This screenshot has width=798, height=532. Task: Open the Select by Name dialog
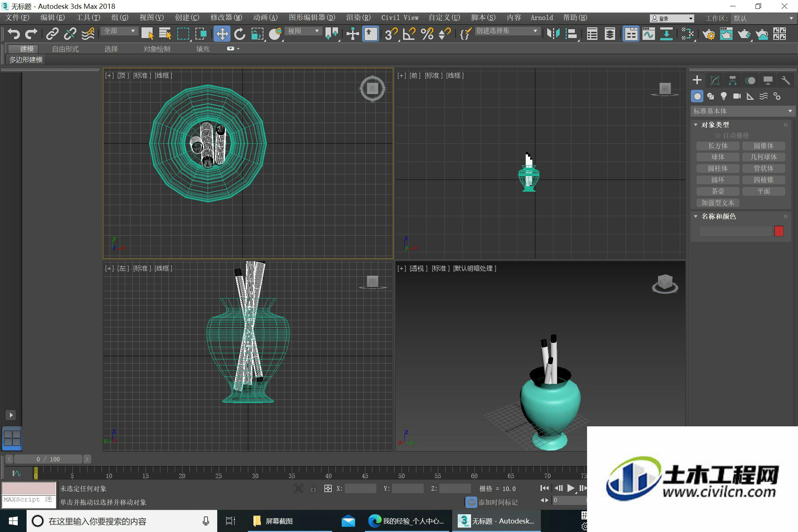pos(165,34)
